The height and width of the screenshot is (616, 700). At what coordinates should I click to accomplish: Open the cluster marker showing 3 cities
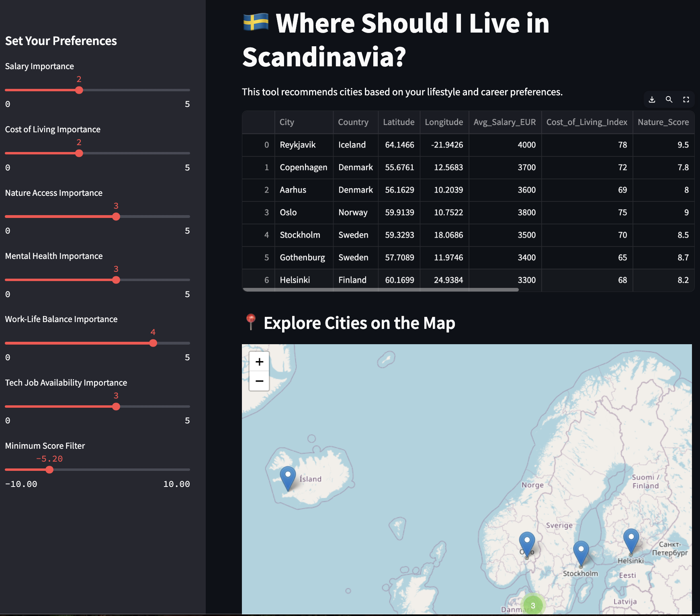click(x=532, y=605)
